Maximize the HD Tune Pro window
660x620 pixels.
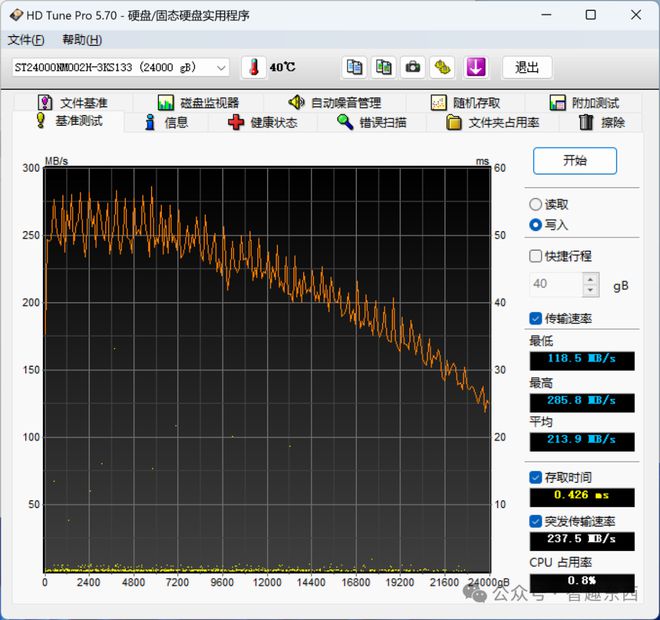[591, 15]
